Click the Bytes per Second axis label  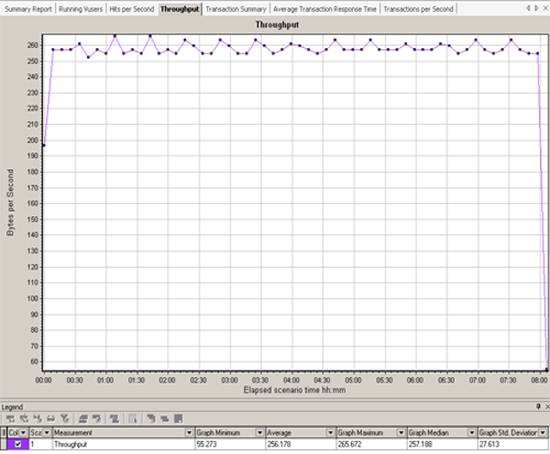pos(10,202)
